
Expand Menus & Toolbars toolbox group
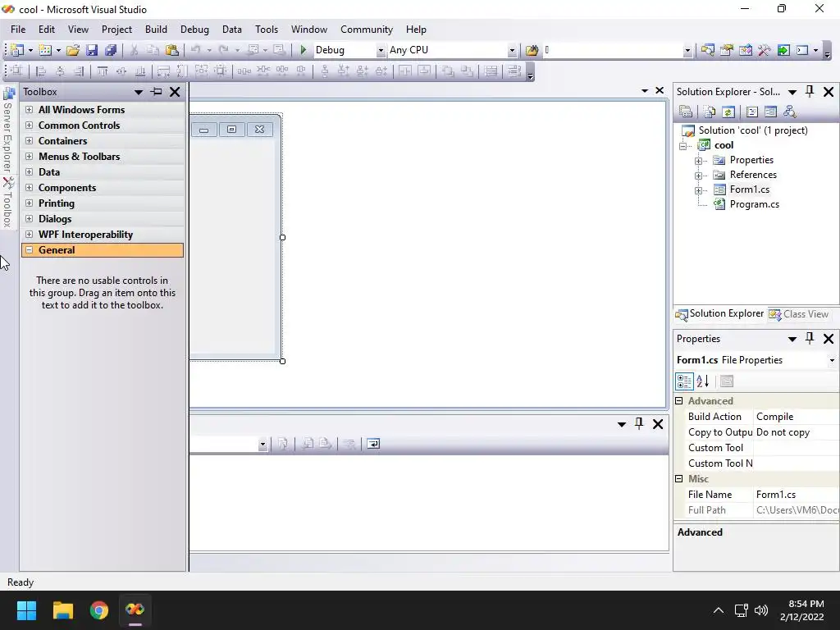(29, 157)
